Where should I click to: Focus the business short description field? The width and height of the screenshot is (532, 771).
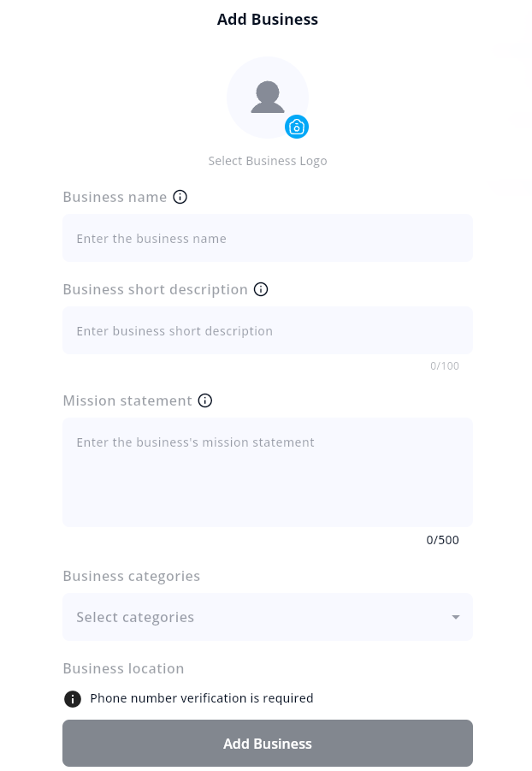267,330
